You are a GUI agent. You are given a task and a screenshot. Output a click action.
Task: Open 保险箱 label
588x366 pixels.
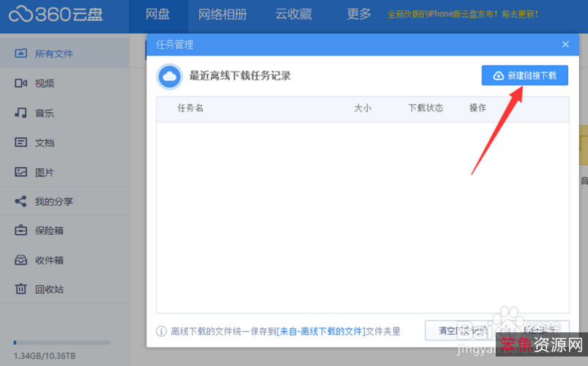(49, 231)
